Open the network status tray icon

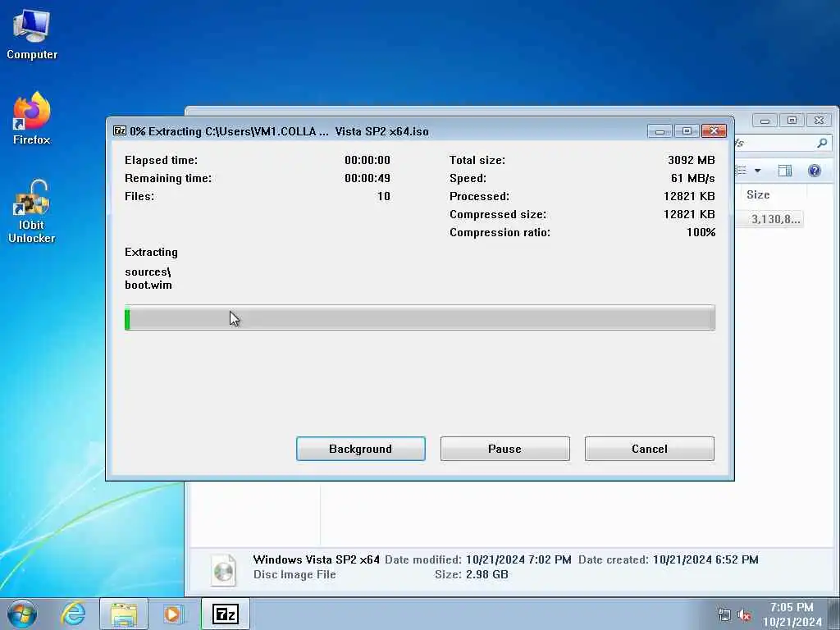724,615
